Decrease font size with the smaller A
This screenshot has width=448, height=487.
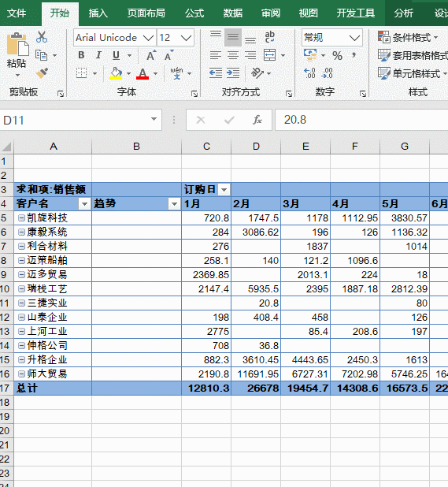168,55
